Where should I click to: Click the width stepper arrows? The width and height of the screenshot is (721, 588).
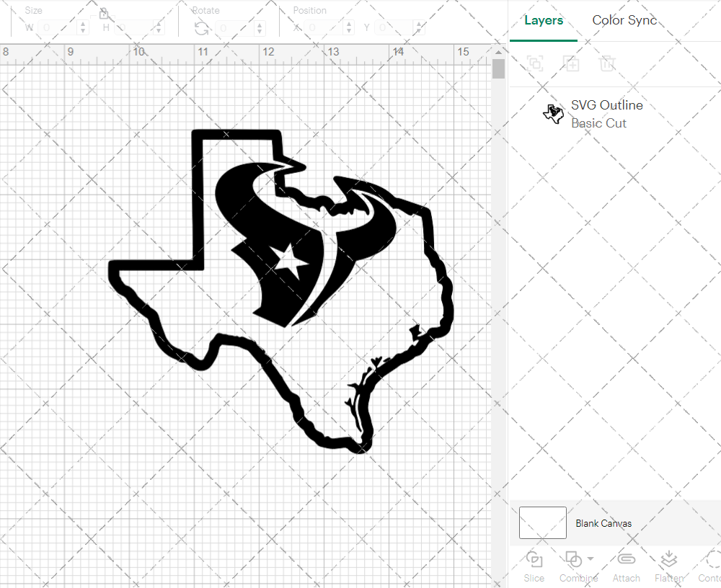point(83,27)
